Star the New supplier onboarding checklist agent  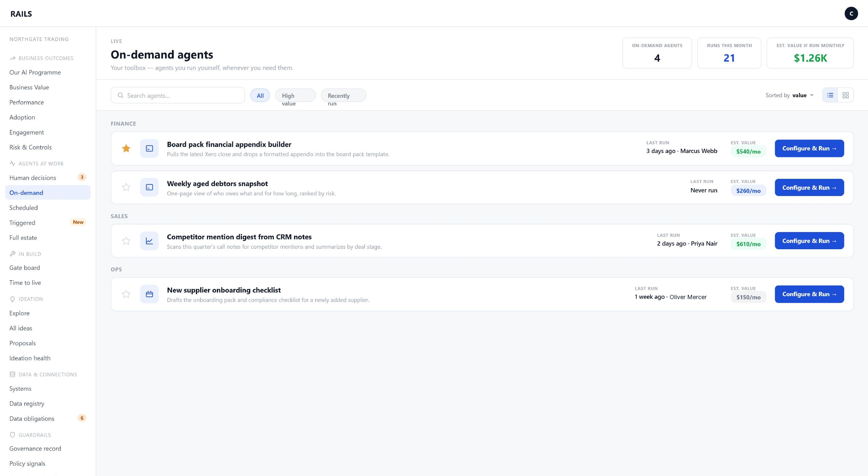tap(126, 294)
